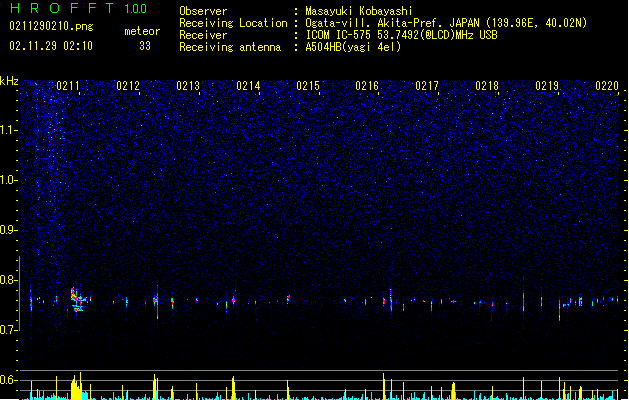Viewport: 629px width, 400px height.
Task: Click the "meteor" count label
Action: tap(142, 31)
